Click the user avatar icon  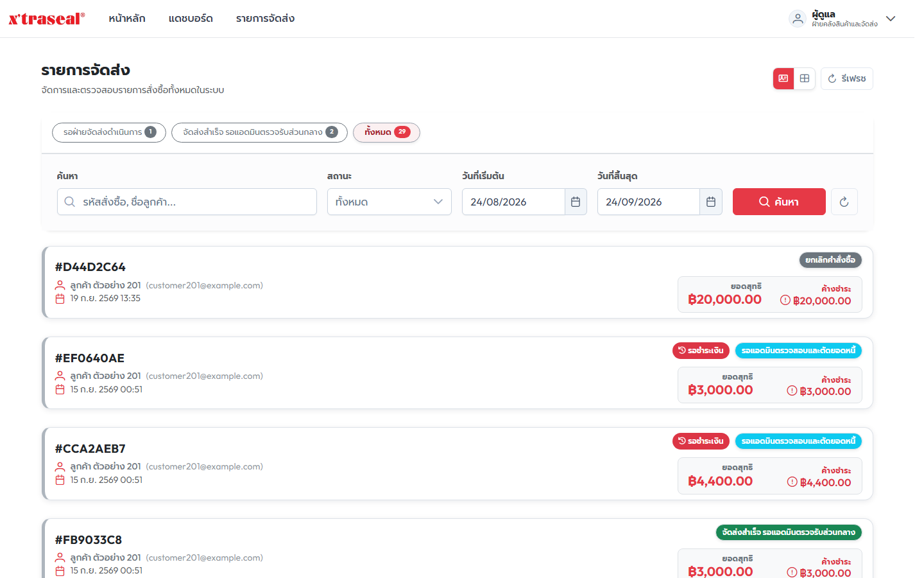[x=798, y=19]
